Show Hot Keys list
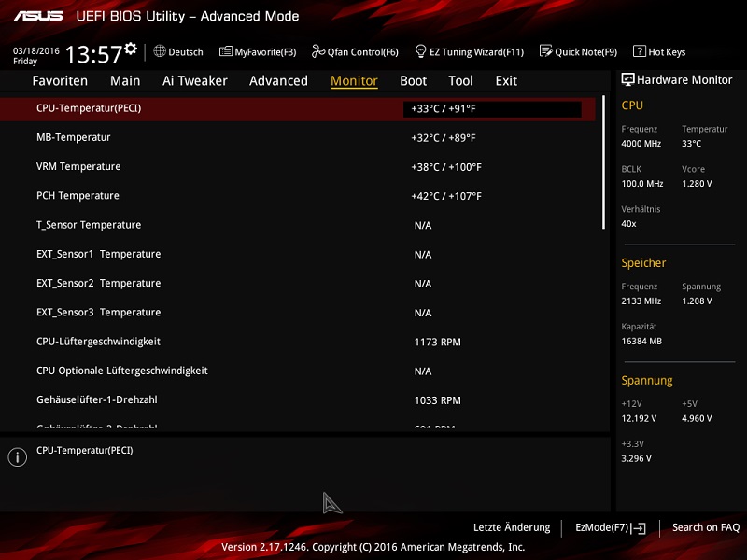The image size is (747, 560). pos(659,52)
